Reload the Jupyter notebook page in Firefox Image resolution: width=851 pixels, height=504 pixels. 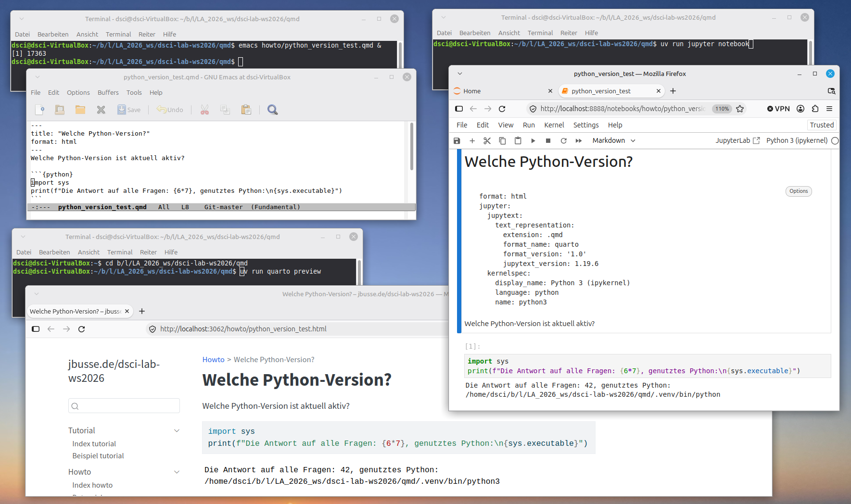[502, 109]
